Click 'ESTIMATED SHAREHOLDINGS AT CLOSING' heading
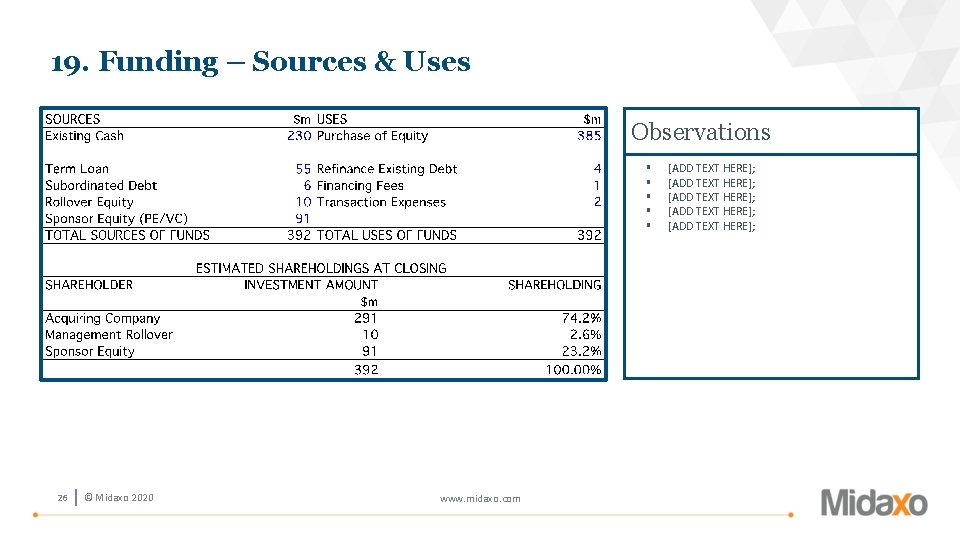The image size is (960, 540). [x=321, y=269]
